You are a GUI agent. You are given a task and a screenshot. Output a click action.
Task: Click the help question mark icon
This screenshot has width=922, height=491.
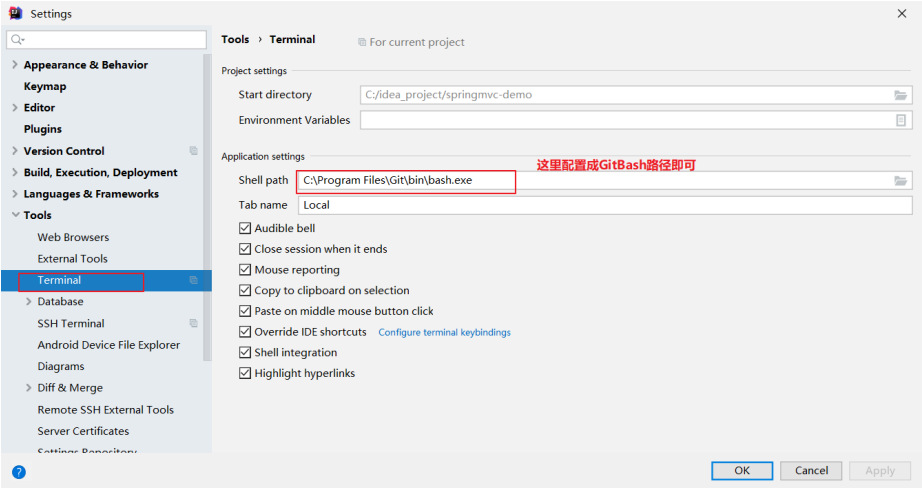pyautogui.click(x=18, y=471)
